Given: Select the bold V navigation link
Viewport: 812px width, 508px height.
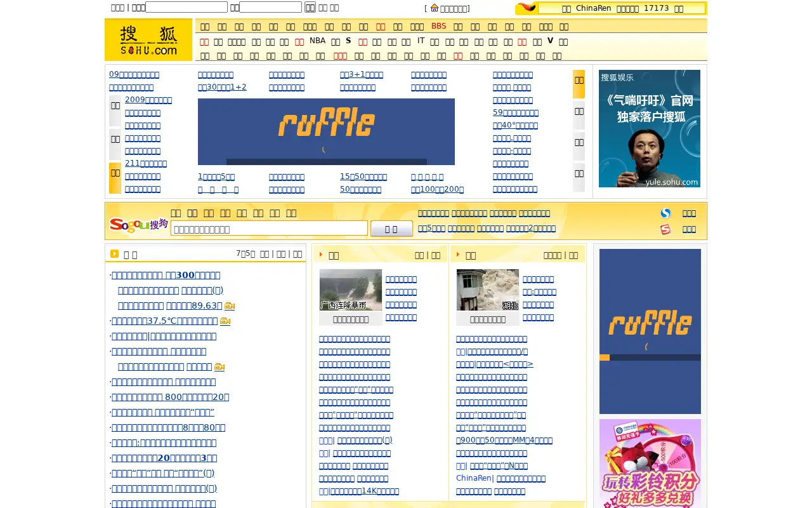Looking at the screenshot, I should pos(550,41).
